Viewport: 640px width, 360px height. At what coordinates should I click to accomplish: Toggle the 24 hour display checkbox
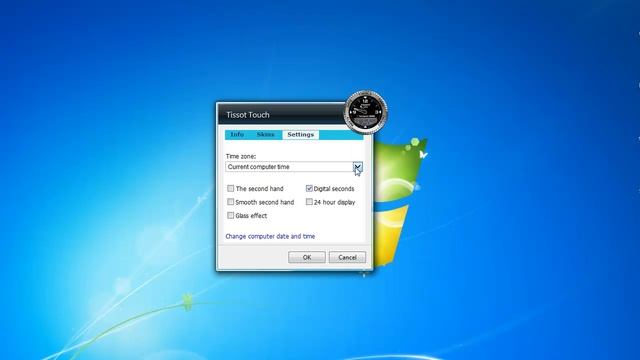[309, 202]
